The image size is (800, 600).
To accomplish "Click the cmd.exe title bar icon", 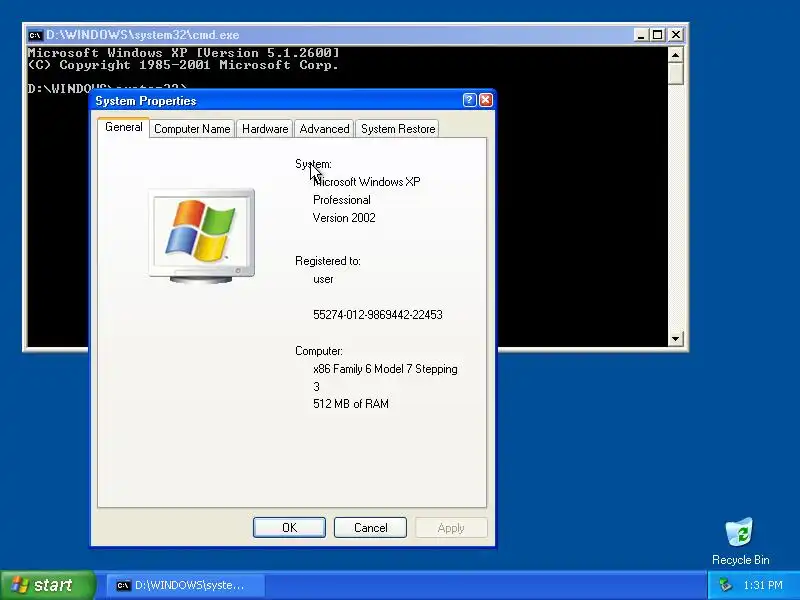I will click(x=35, y=35).
